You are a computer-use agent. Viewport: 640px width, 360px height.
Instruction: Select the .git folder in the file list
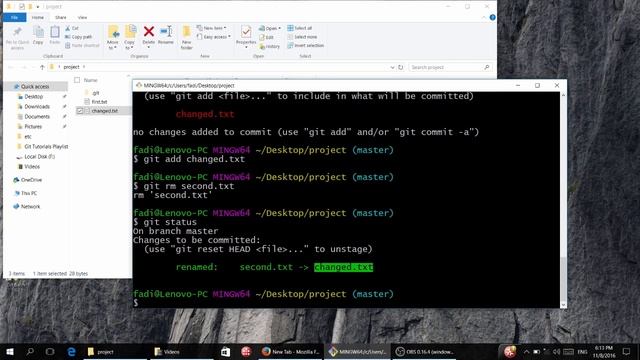pyautogui.click(x=96, y=93)
